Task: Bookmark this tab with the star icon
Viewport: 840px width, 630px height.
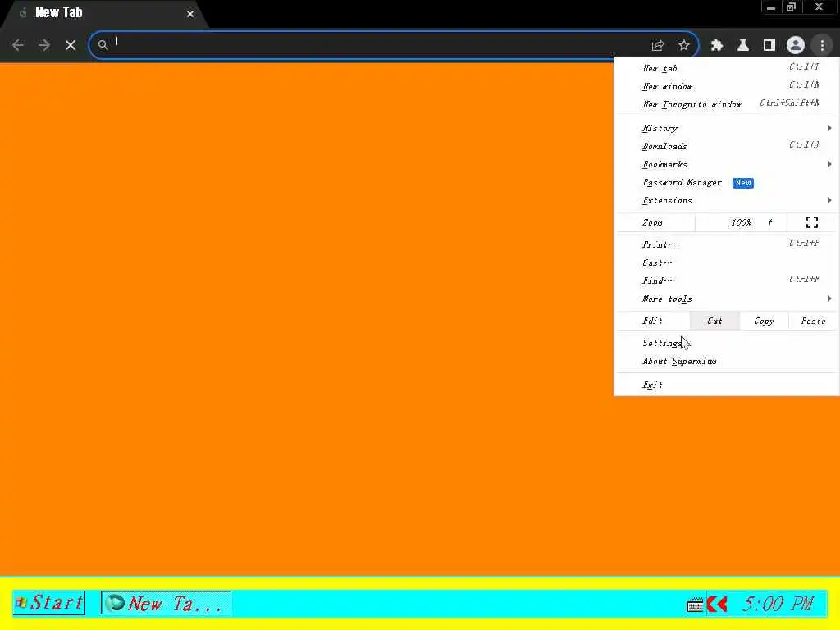Action: tap(684, 46)
